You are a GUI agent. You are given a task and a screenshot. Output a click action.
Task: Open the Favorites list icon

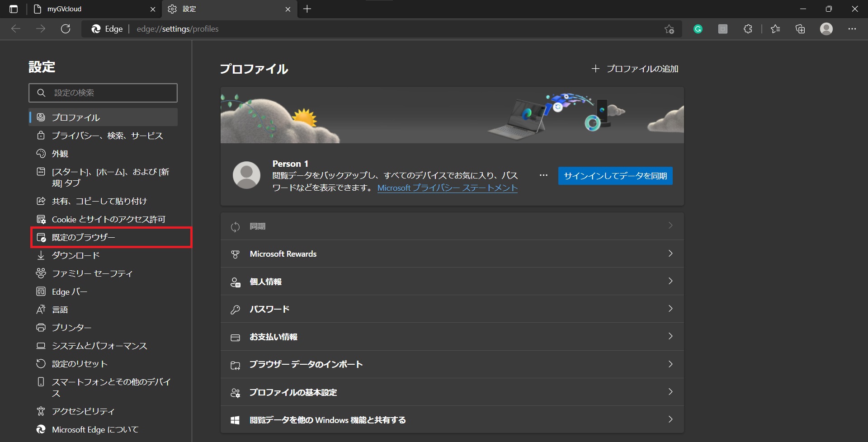tap(775, 29)
